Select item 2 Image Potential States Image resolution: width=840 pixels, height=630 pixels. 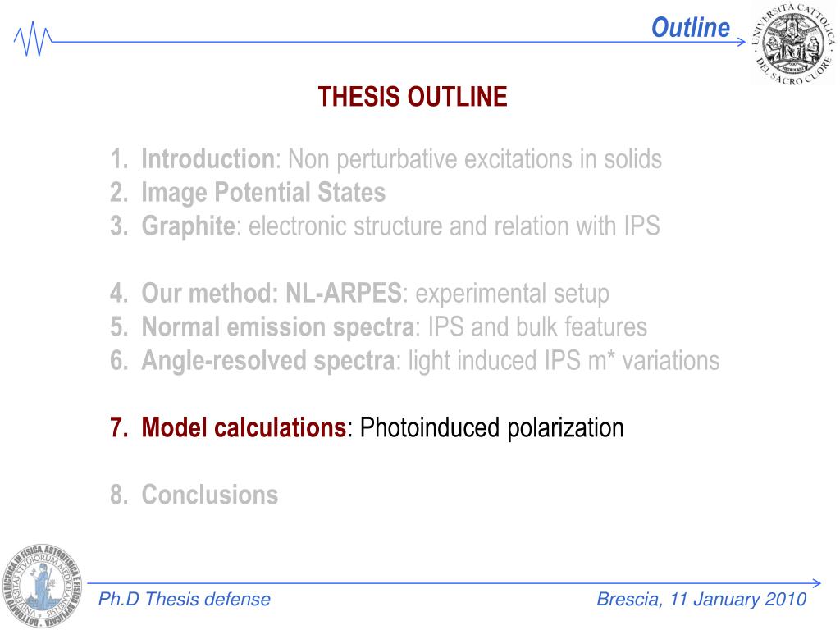click(248, 193)
